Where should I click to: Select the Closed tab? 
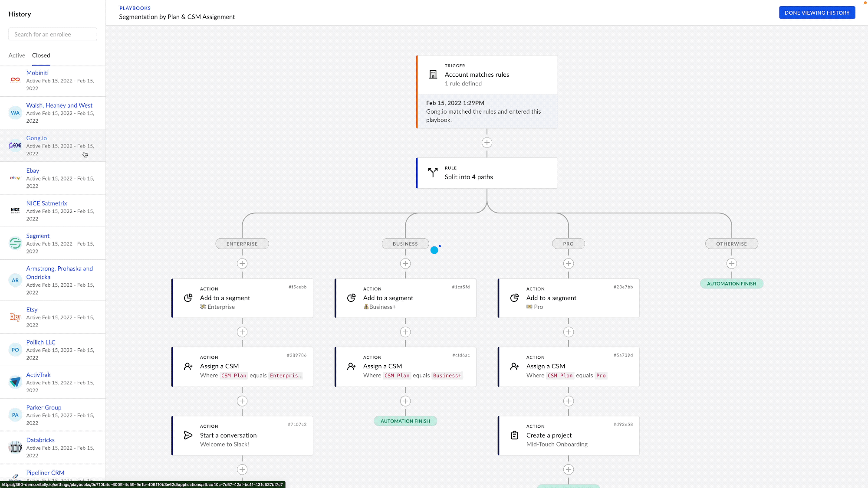41,56
